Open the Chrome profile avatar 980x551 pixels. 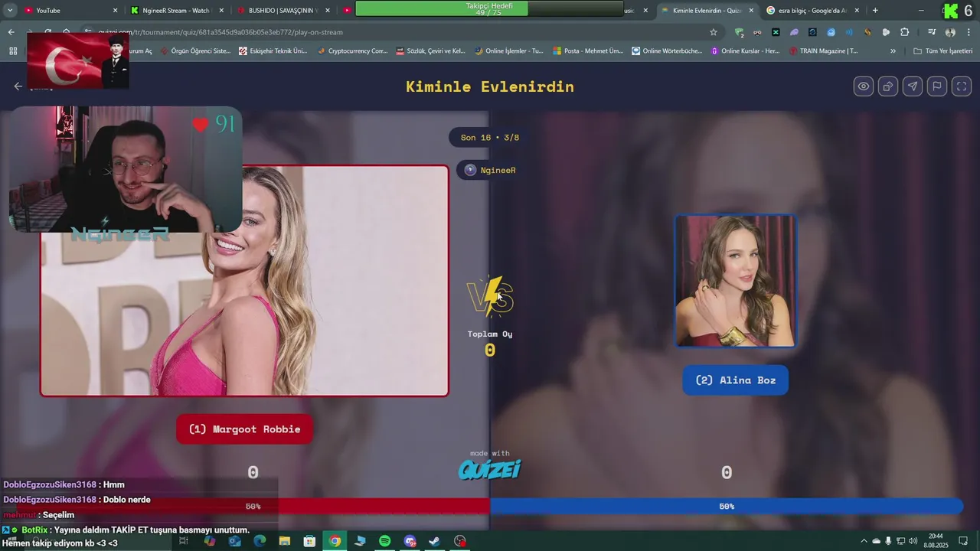pos(950,32)
